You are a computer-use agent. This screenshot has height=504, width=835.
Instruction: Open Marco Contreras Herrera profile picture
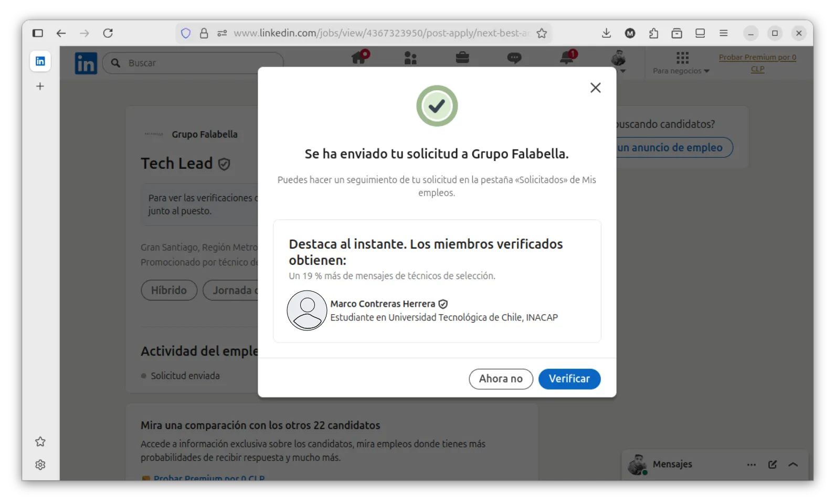click(307, 310)
